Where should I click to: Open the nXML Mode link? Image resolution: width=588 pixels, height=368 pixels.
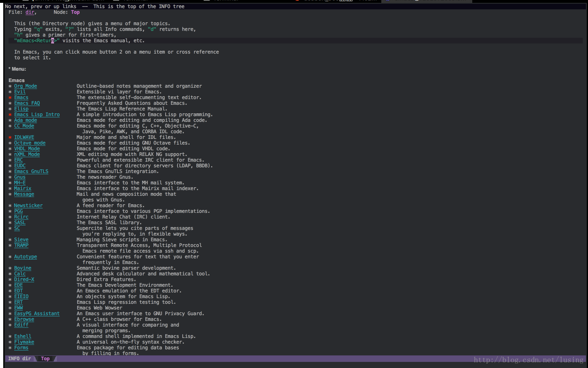click(x=27, y=154)
